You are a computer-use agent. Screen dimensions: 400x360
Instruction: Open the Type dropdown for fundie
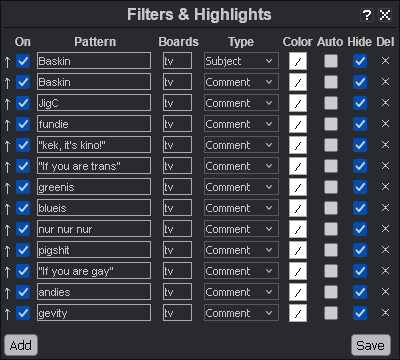(241, 124)
